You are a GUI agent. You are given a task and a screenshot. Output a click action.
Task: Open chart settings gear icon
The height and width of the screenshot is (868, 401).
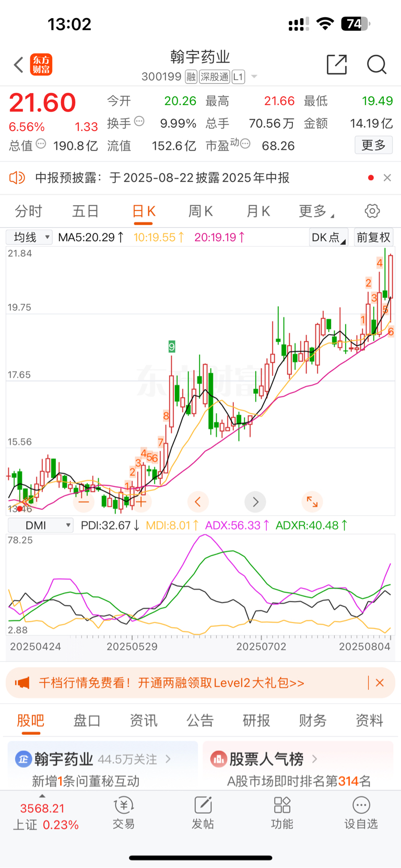[372, 211]
